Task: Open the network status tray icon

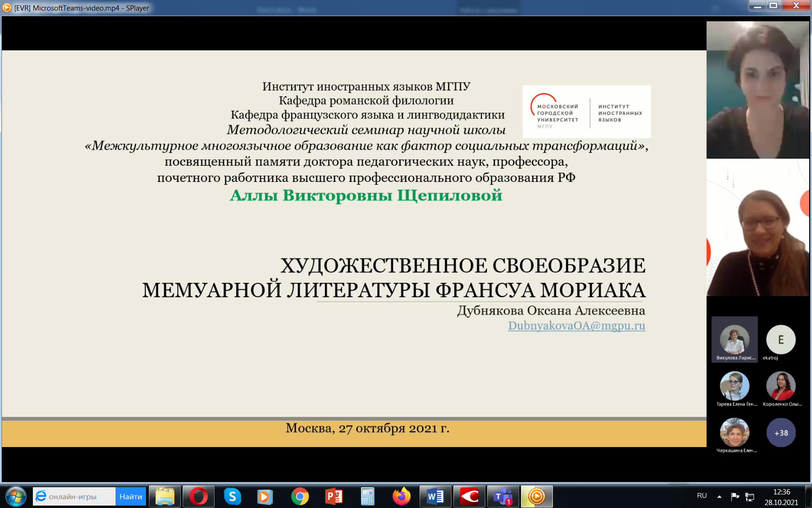Action: pyautogui.click(x=750, y=497)
